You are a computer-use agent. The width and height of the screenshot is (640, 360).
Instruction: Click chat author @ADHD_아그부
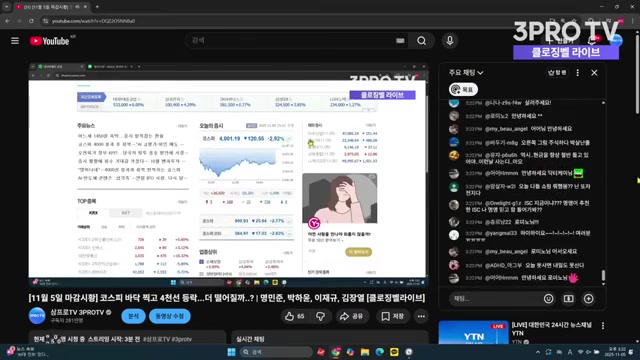pos(503,265)
